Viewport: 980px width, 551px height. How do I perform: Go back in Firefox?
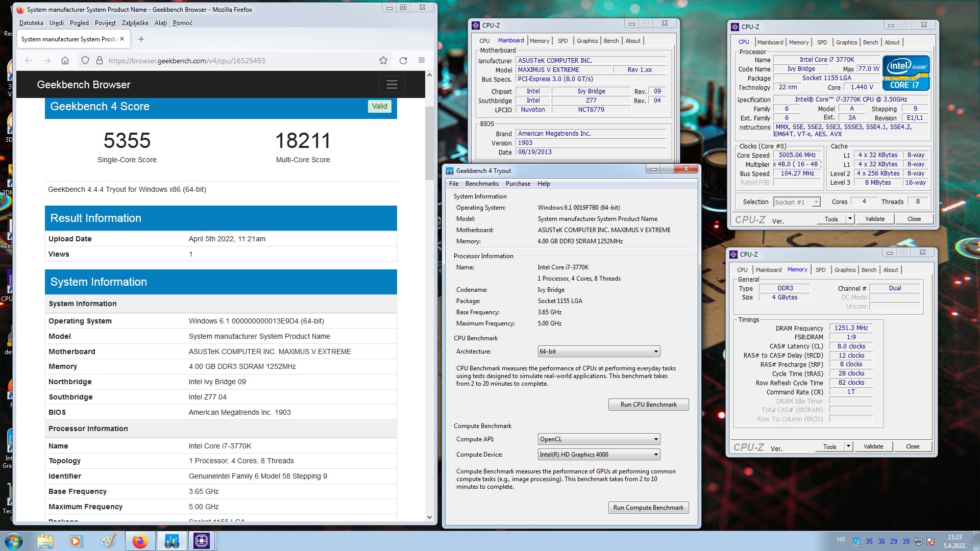(29, 60)
